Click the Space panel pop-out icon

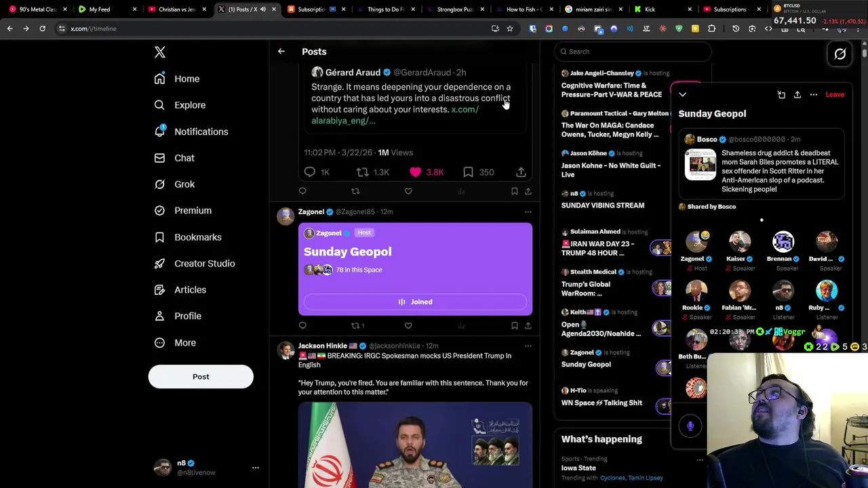coord(781,95)
